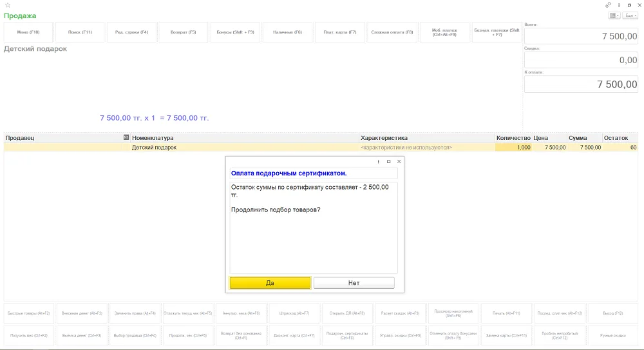Click Расчет скидок (Alt+F9)
This screenshot has width=644, height=350.
[401, 313]
